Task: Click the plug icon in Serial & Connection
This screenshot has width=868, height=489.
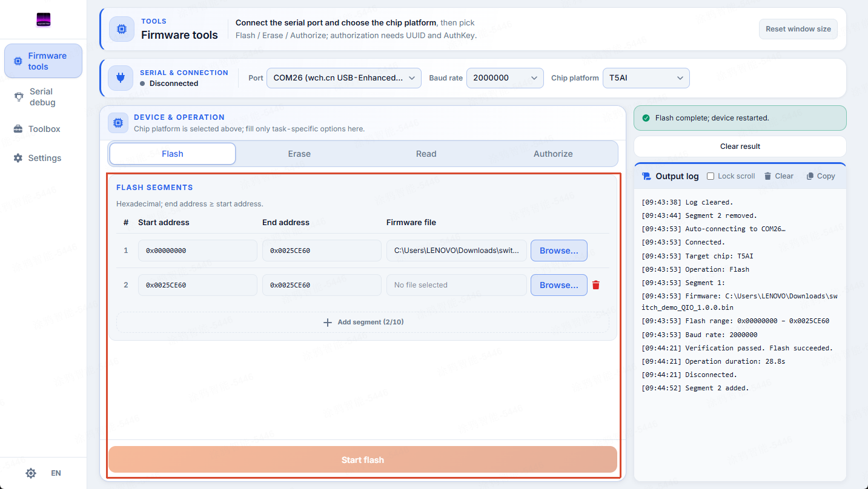Action: click(x=121, y=78)
